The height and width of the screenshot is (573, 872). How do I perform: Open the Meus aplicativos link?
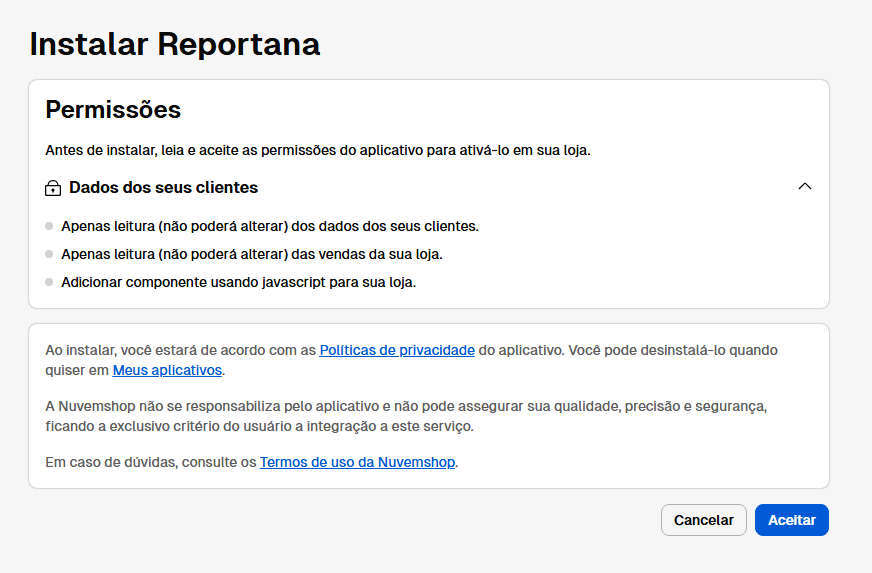coord(167,370)
